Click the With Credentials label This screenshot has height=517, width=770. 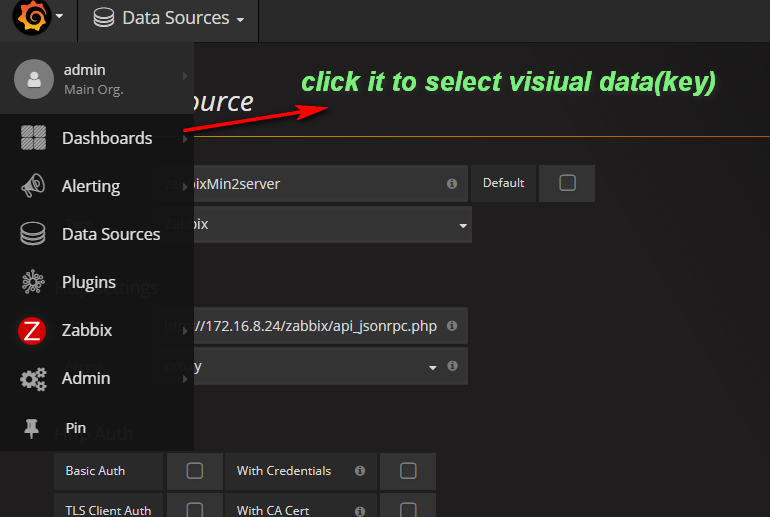(284, 471)
